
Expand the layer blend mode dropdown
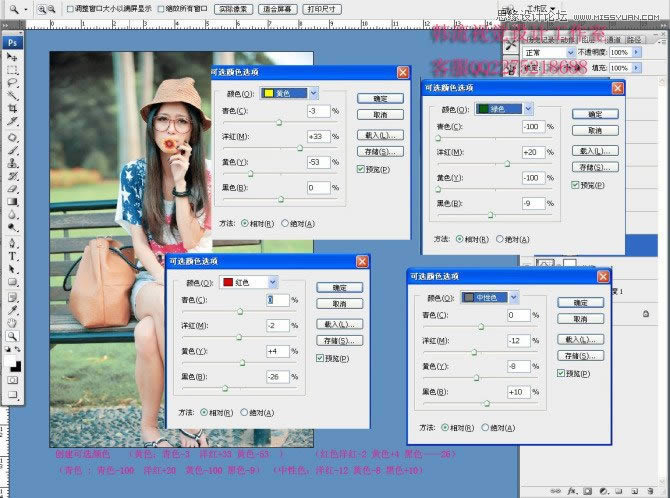(x=549, y=53)
